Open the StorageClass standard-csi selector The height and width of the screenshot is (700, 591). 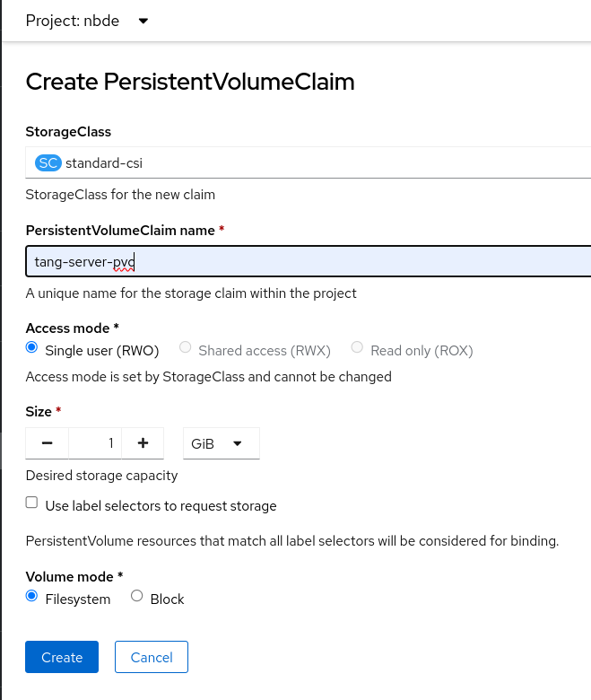pos(305,163)
